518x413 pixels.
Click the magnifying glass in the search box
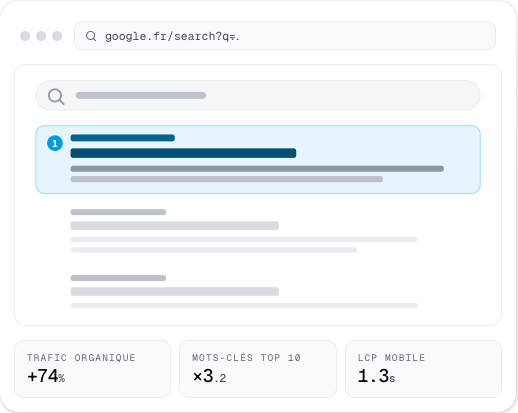tap(56, 97)
